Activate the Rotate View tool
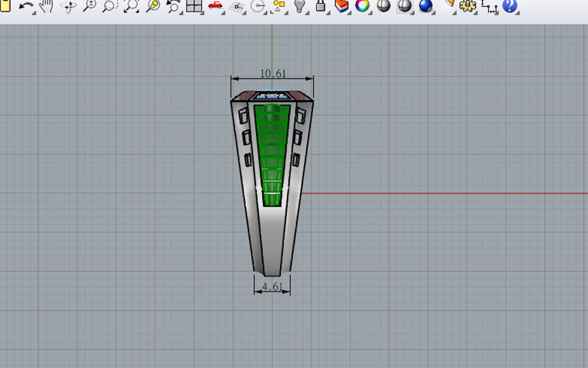 coord(68,6)
